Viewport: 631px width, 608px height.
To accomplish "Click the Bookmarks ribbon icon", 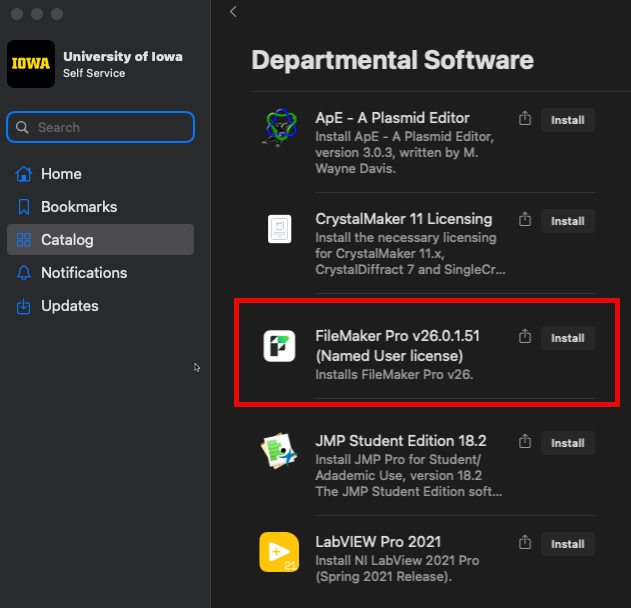I will [x=24, y=207].
